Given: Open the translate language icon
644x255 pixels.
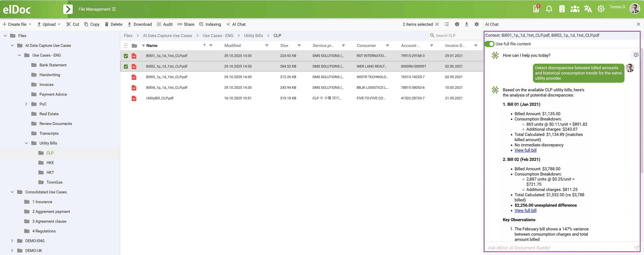Looking at the screenshot, I should [x=588, y=9].
